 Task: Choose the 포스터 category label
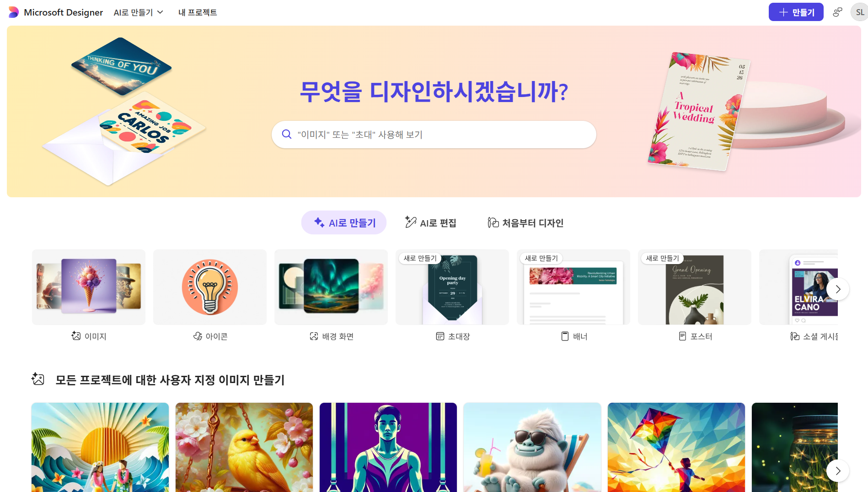[701, 336]
